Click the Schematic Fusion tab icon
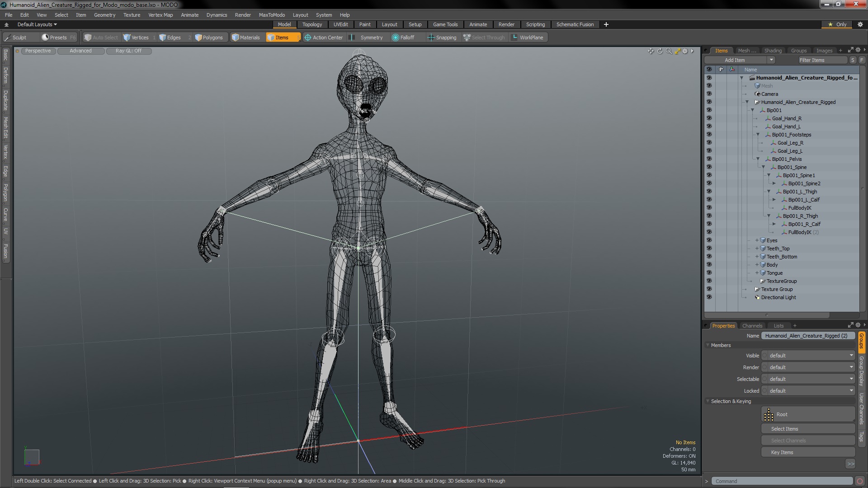This screenshot has width=868, height=488. (574, 24)
